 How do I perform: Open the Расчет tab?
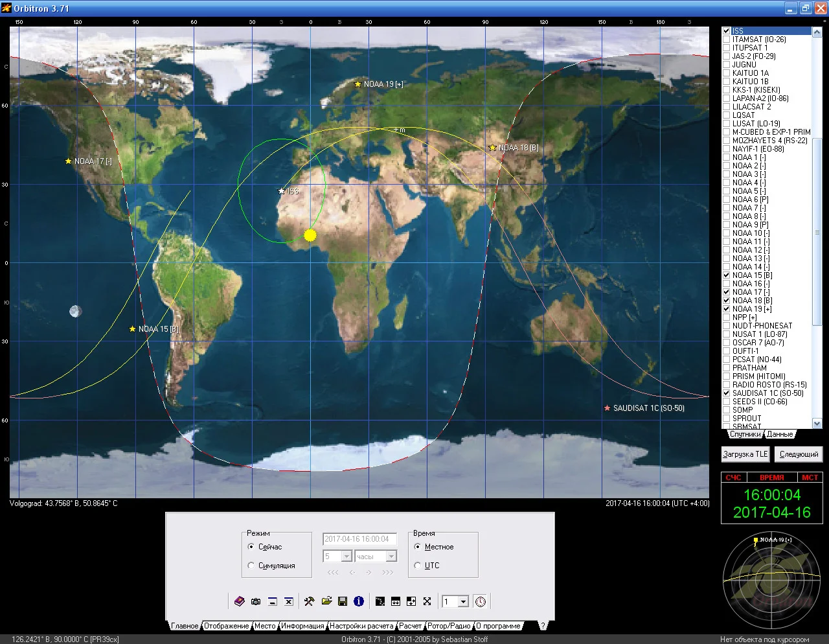click(410, 626)
